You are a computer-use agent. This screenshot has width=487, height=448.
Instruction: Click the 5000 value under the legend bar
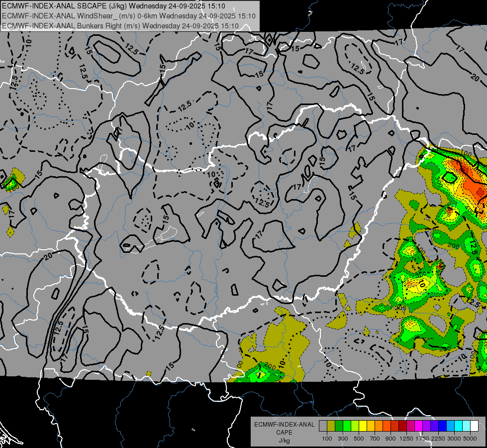click(470, 439)
